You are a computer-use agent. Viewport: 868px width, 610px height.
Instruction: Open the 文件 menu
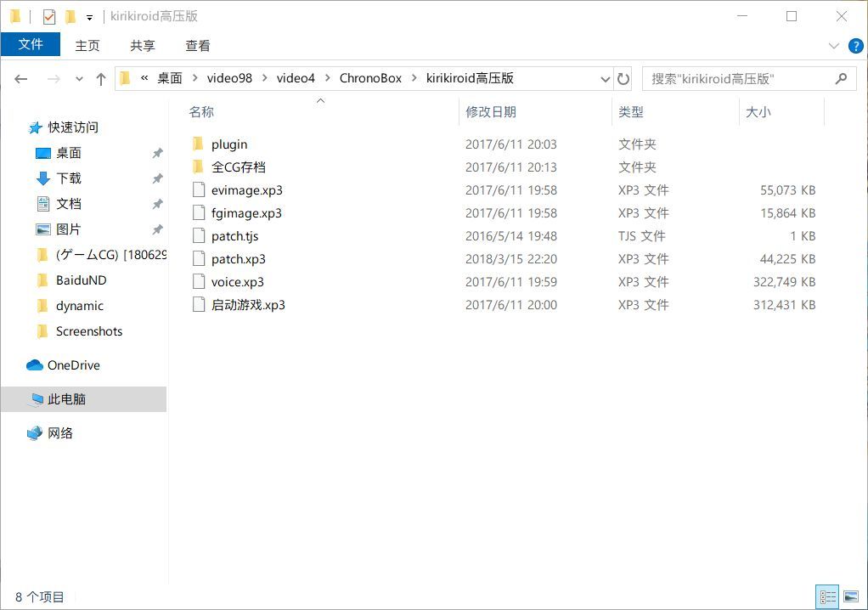tap(31, 45)
